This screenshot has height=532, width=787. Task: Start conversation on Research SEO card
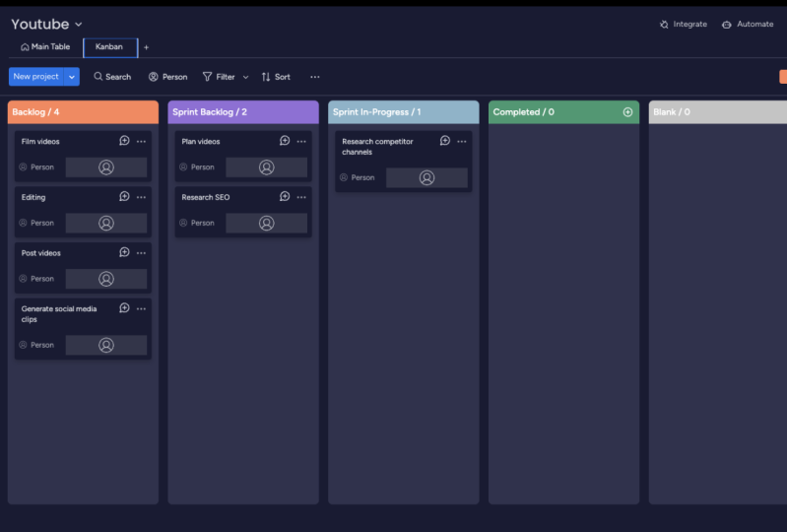click(x=285, y=197)
